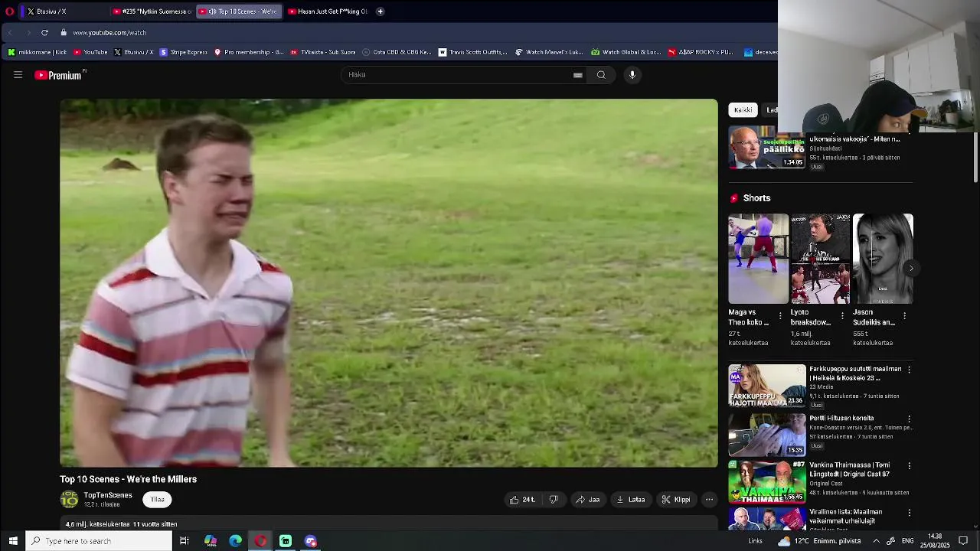This screenshot has height=551, width=980.
Task: Open the Lyoto breakdown short thumbnail
Action: pos(820,259)
